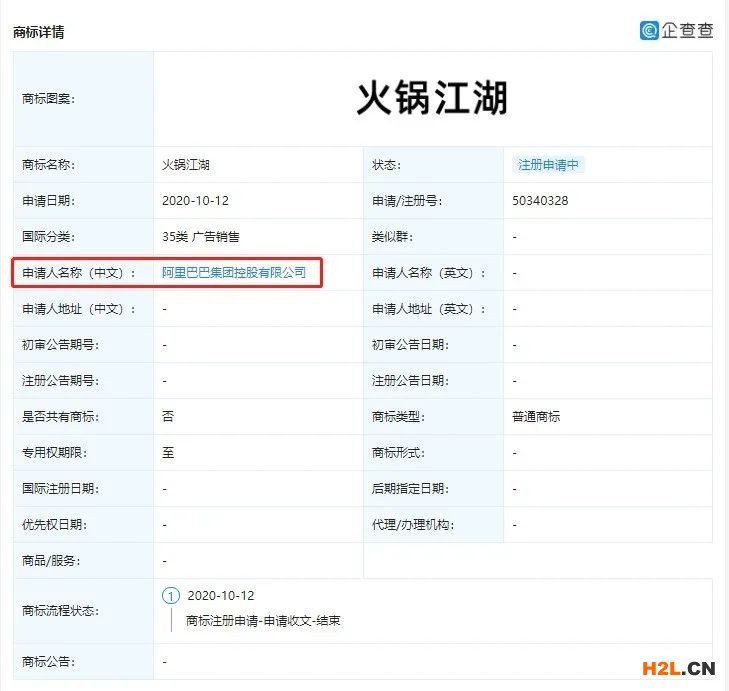Click the 否 value for 是否共有商标
729x691 pixels.
(x=168, y=416)
